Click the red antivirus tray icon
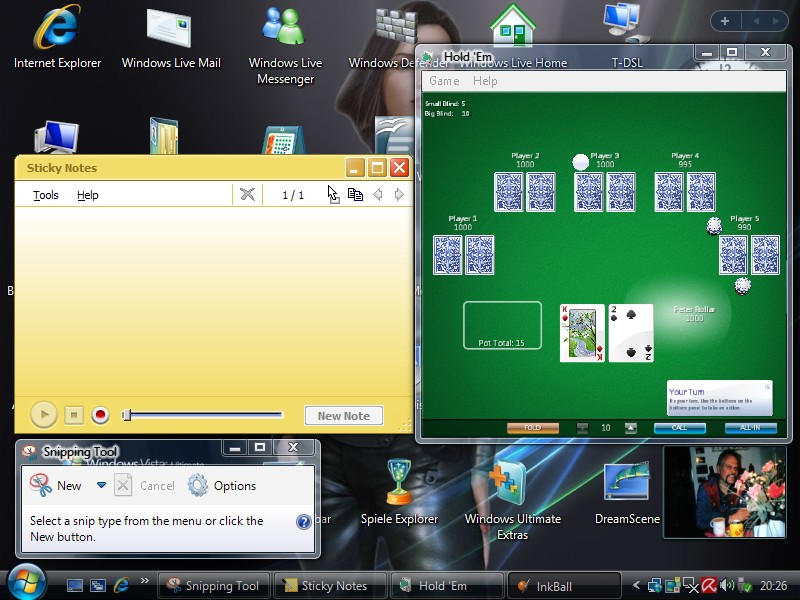 [709, 585]
